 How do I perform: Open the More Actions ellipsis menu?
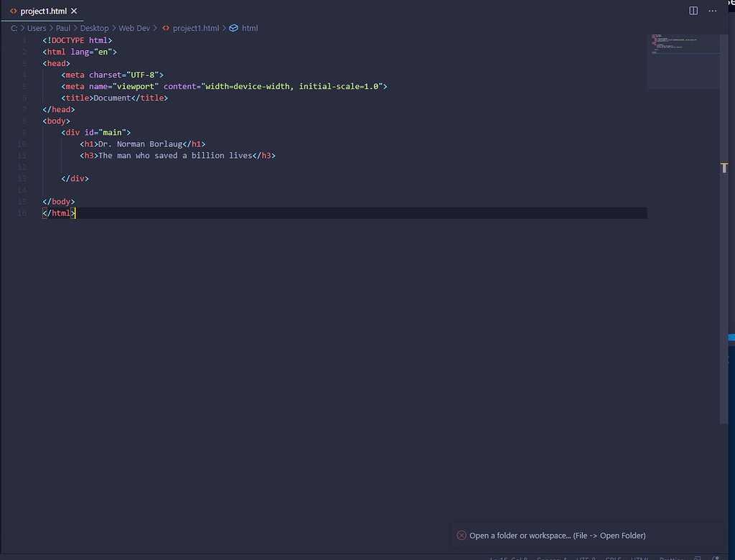pos(713,10)
